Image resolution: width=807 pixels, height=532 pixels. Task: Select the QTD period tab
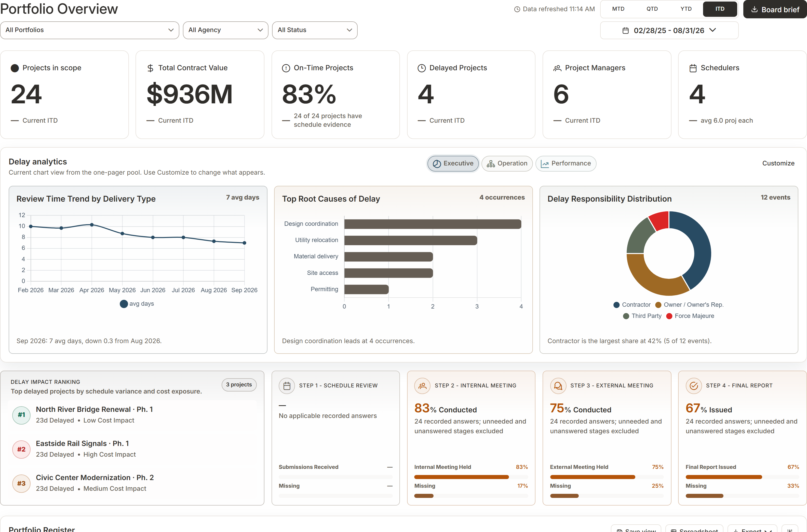click(652, 9)
